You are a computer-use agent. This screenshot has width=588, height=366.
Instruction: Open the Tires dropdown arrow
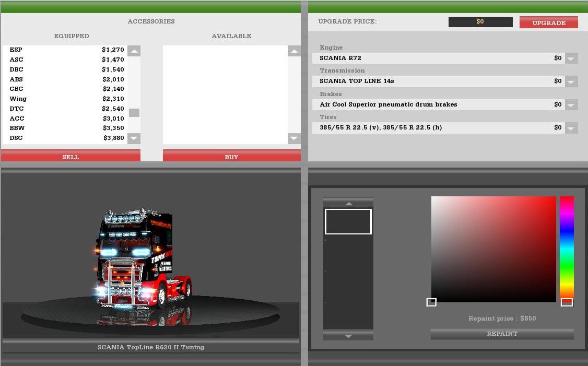pyautogui.click(x=571, y=128)
